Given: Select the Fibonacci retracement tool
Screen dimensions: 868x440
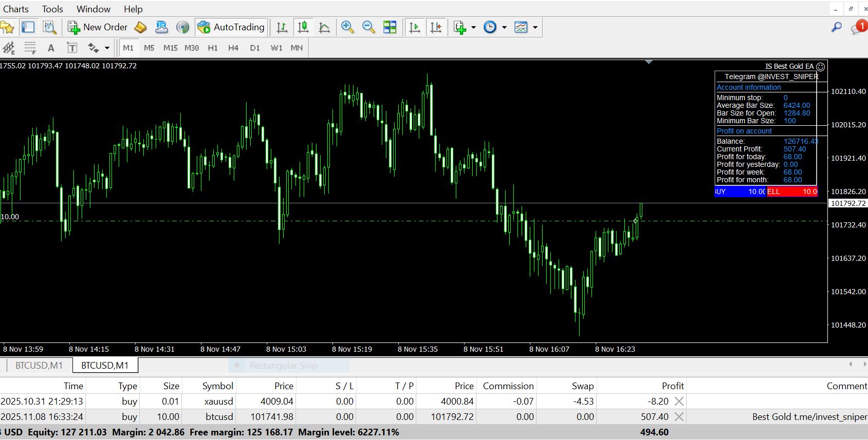Looking at the screenshot, I should tap(30, 48).
